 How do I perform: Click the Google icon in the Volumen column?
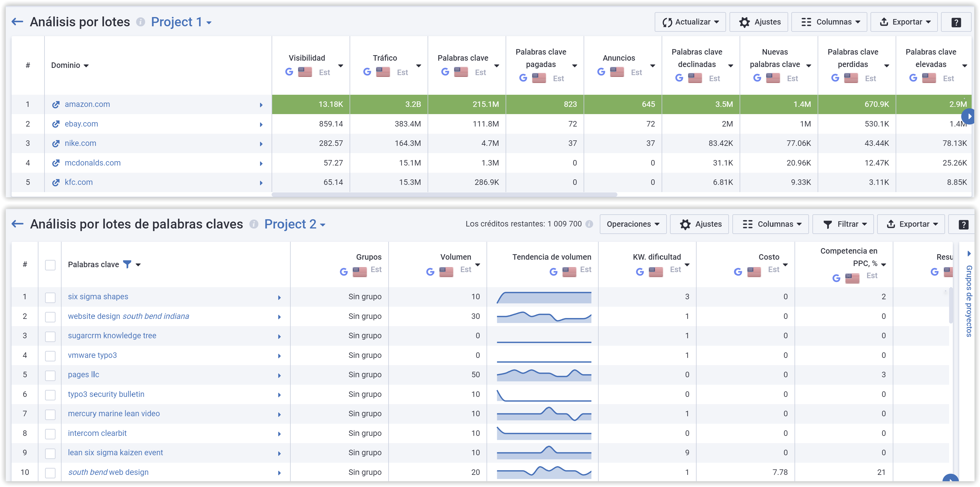coord(430,272)
